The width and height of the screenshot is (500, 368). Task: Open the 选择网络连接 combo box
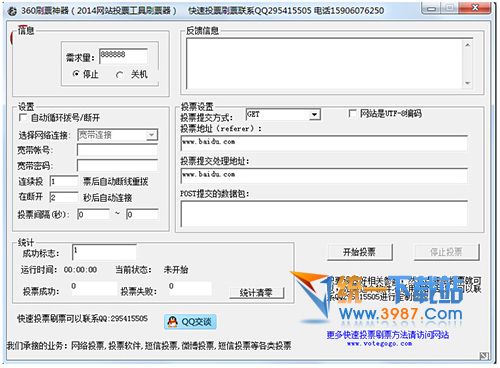pos(152,135)
